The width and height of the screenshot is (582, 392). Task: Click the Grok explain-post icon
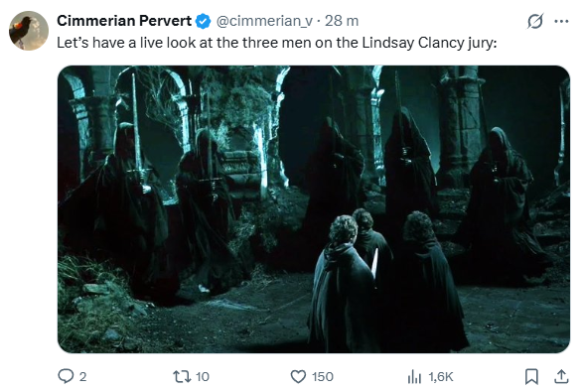pyautogui.click(x=535, y=21)
